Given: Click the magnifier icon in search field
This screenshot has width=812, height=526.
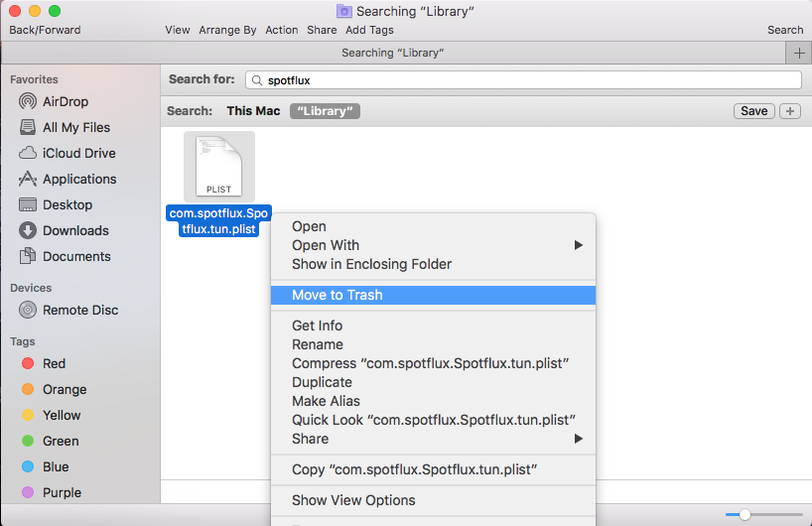Looking at the screenshot, I should pos(257,80).
